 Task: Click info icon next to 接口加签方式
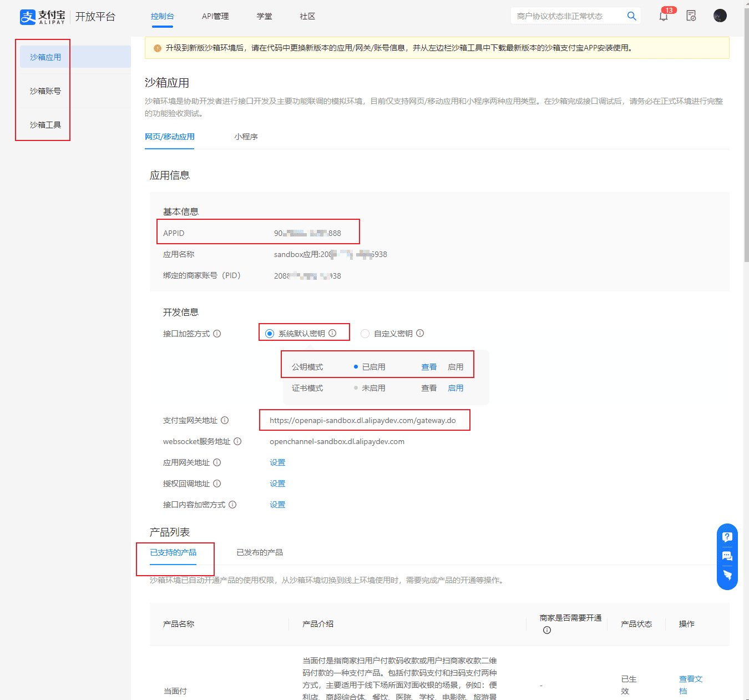(217, 334)
